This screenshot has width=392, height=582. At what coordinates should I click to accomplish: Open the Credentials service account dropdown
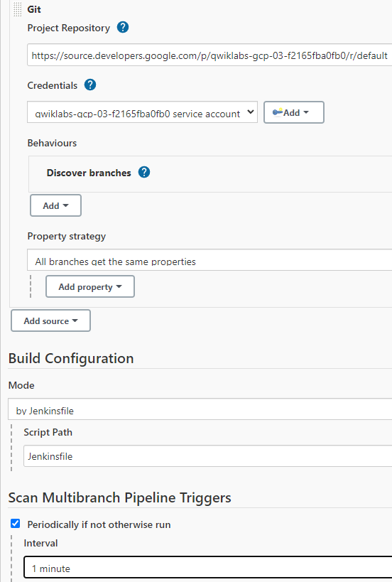(143, 112)
